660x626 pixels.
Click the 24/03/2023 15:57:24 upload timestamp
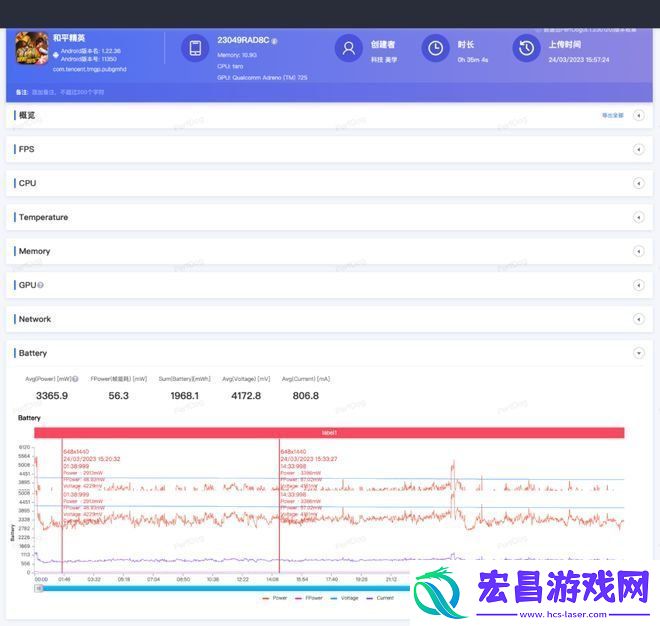point(579,60)
